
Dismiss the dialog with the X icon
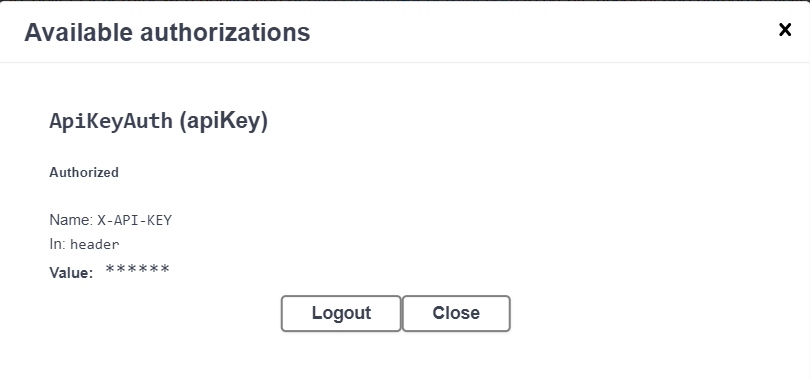tap(785, 30)
